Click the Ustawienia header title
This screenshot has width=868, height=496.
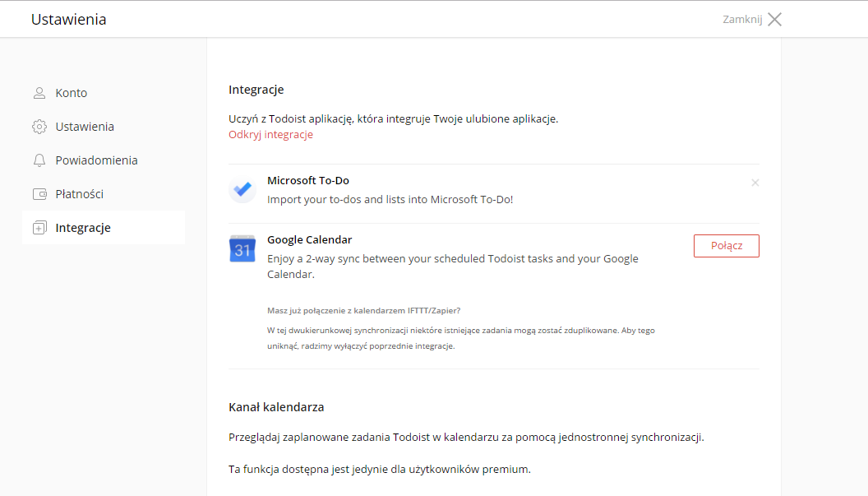pyautogui.click(x=69, y=20)
